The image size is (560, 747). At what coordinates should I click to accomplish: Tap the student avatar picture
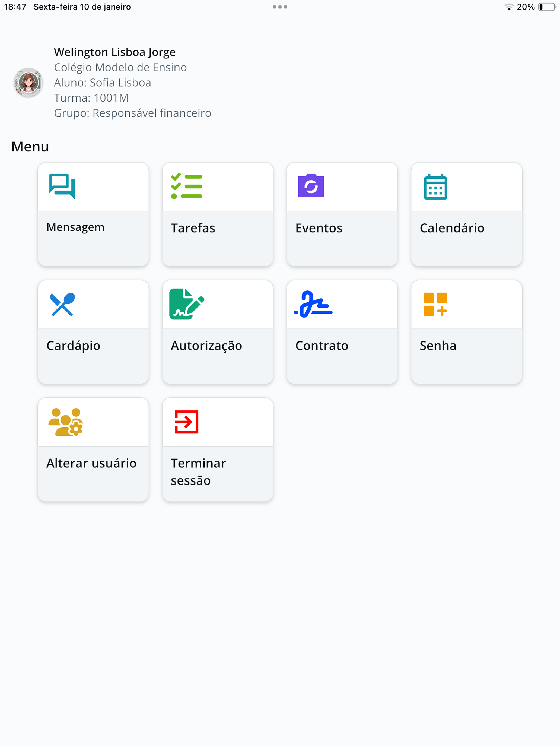28,83
